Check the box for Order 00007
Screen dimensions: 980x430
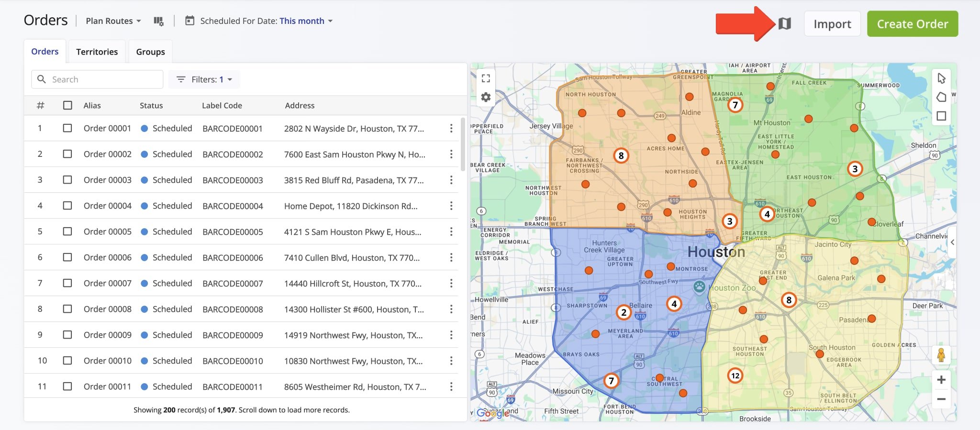[67, 283]
